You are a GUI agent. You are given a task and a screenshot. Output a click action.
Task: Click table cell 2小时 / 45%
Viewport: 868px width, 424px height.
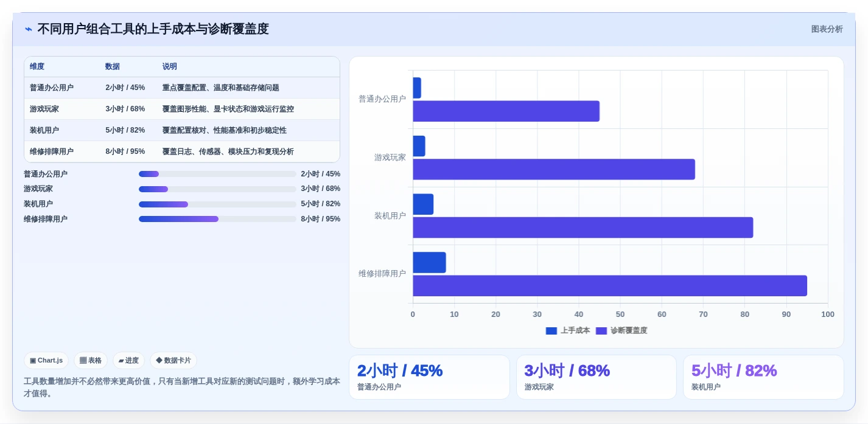coord(125,88)
